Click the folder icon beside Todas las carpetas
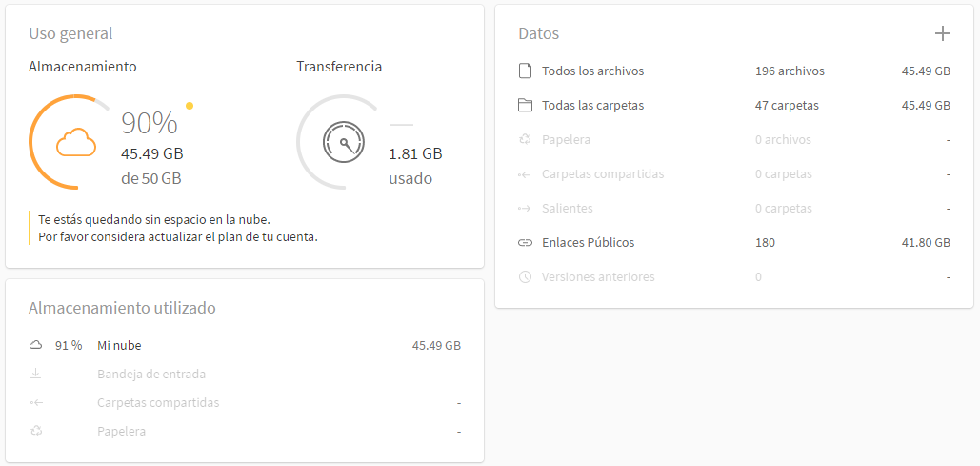Image resolution: width=980 pixels, height=466 pixels. 525,105
